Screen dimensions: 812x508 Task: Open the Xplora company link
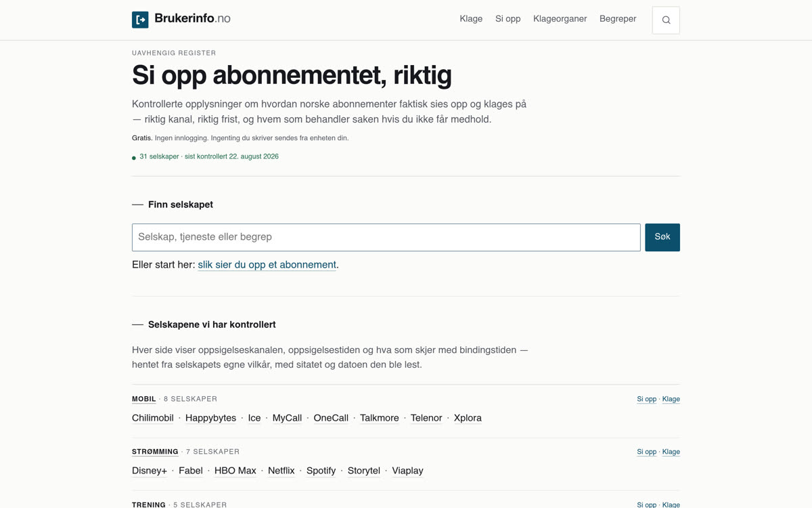[468, 418]
